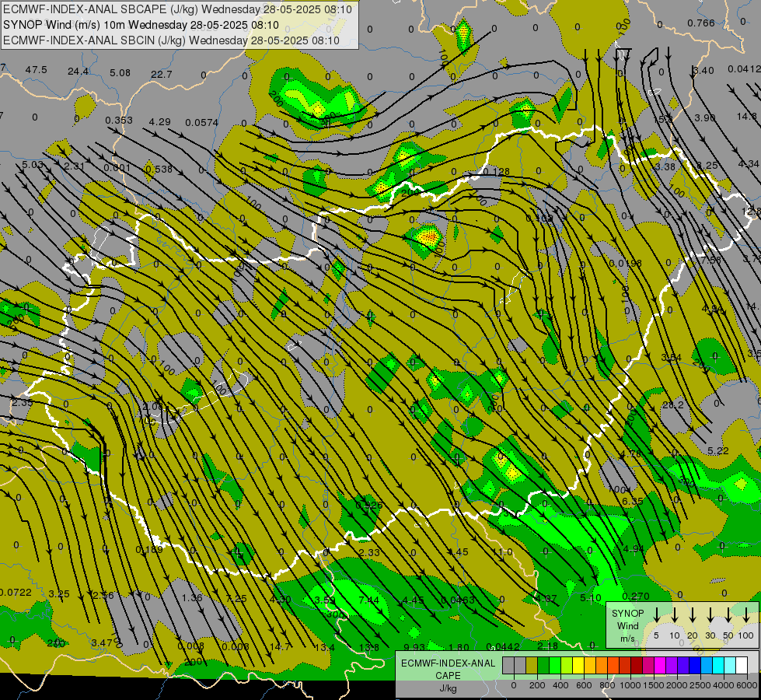Click the 0.0574 value on the map

(x=202, y=123)
